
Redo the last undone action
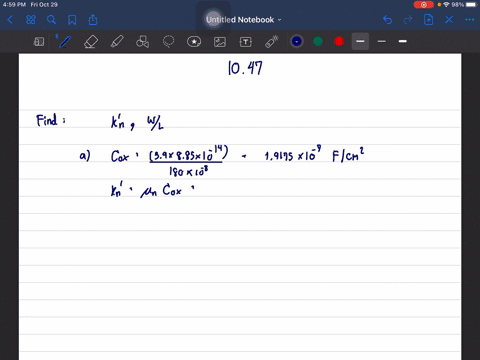408,20
